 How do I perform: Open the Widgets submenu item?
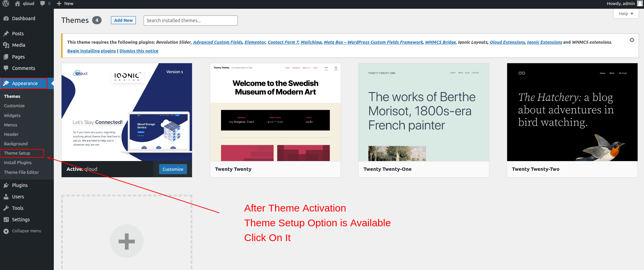[12, 115]
